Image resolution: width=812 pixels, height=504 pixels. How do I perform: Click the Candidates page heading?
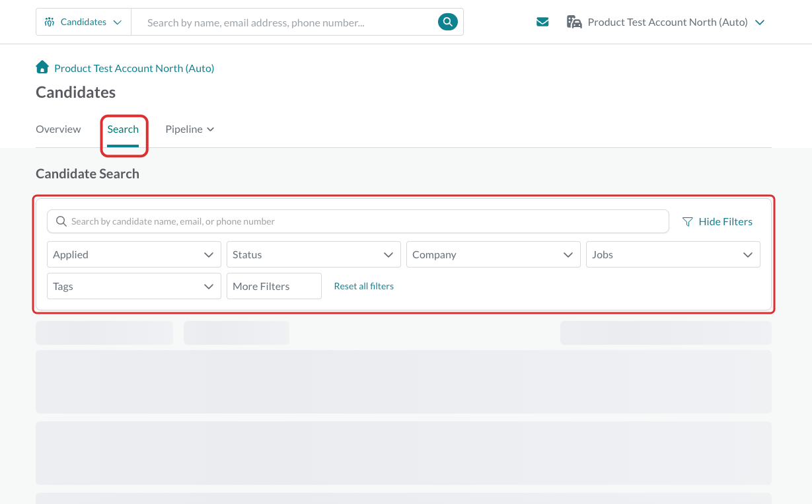click(x=75, y=92)
